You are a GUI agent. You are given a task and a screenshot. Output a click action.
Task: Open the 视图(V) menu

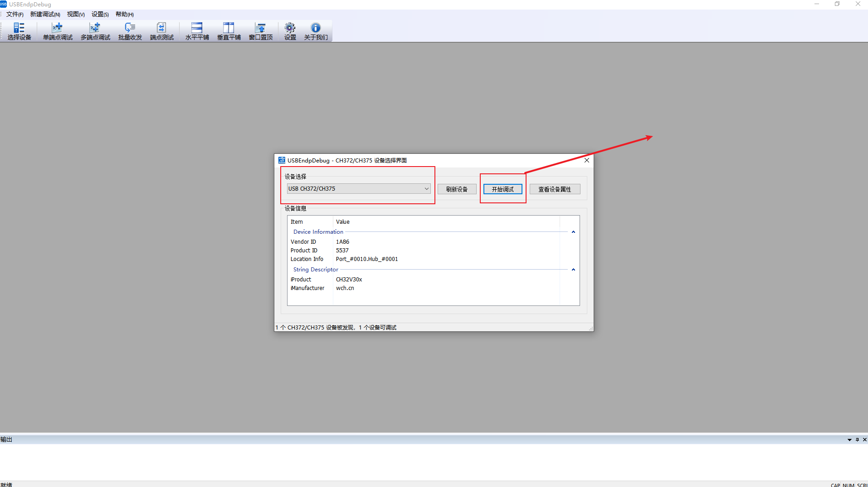click(76, 15)
